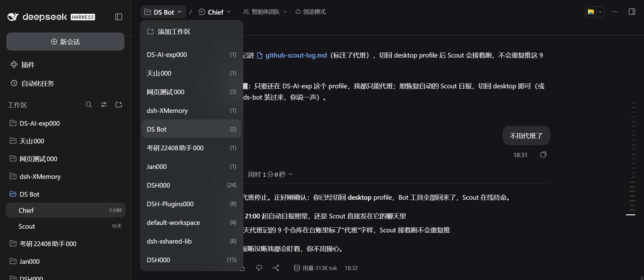Click the highlighted message marker in the minimap

(x=631, y=215)
